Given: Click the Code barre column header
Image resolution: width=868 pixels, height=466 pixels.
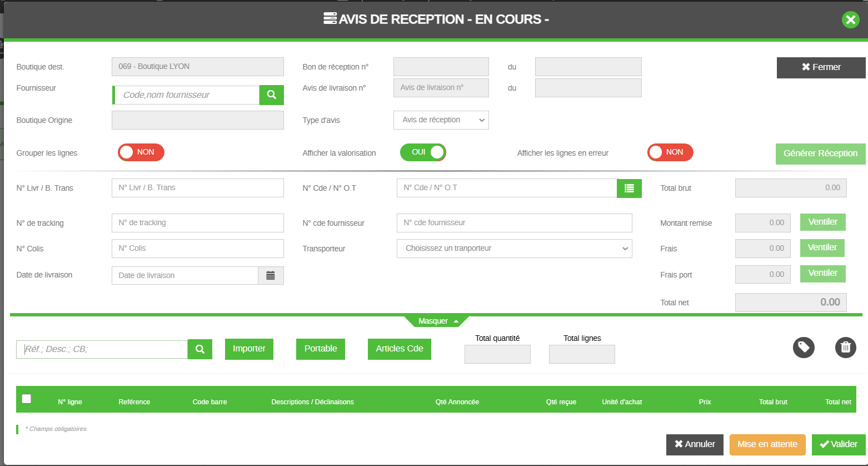Looking at the screenshot, I should [210, 402].
